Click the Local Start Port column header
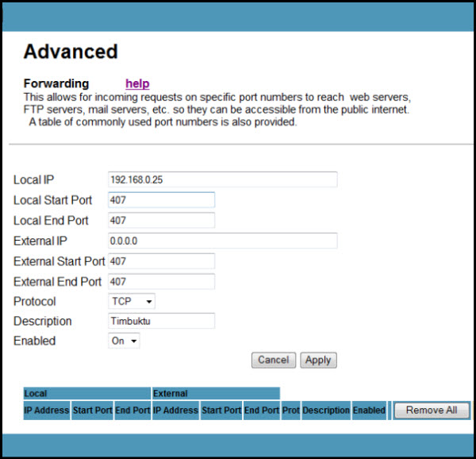 coord(92,411)
